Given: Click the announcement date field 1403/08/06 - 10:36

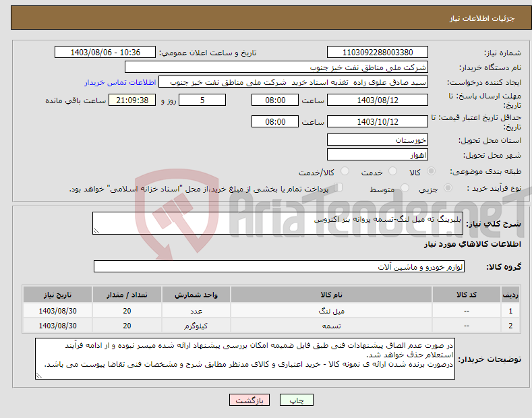Looking at the screenshot, I should 105,53.
